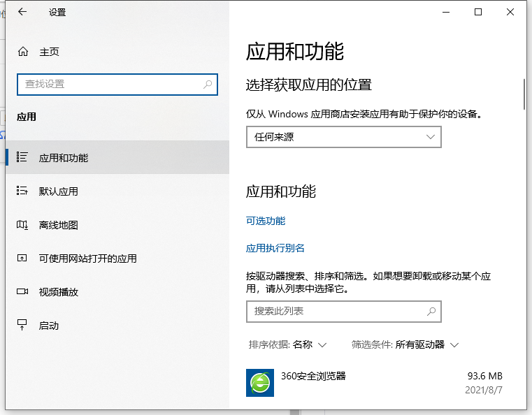
Task: Click the 离线地图 map icon
Action: coord(22,225)
